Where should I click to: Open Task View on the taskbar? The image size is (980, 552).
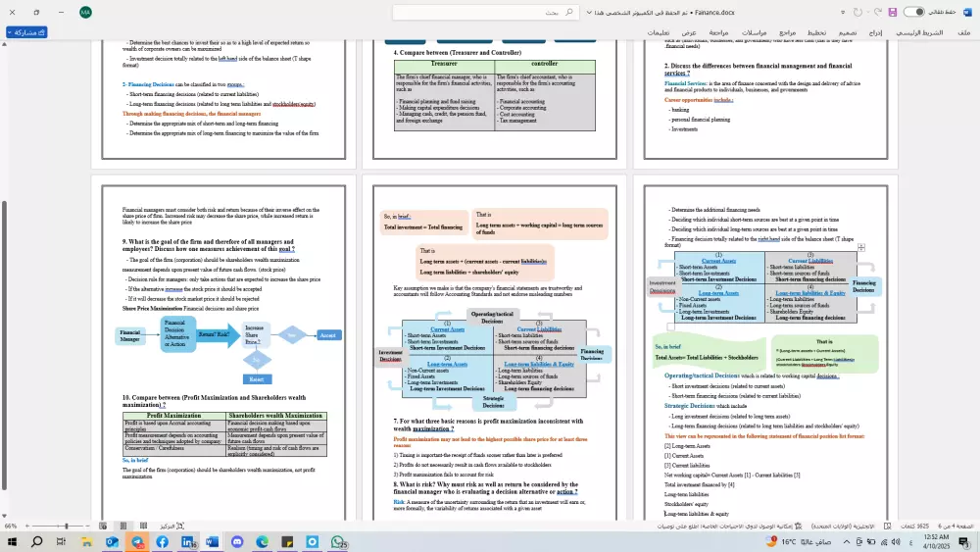point(61,541)
